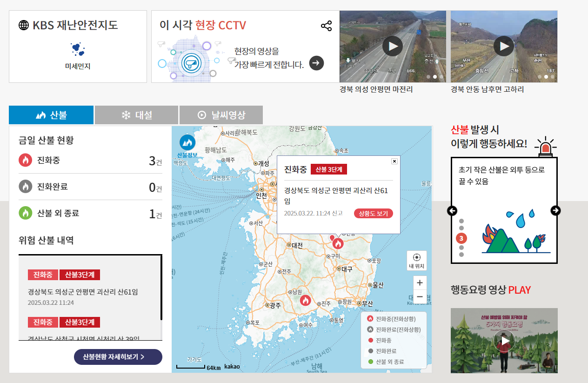Play the 행동요령 action guide video
The width and height of the screenshot is (588, 383).
(x=504, y=341)
